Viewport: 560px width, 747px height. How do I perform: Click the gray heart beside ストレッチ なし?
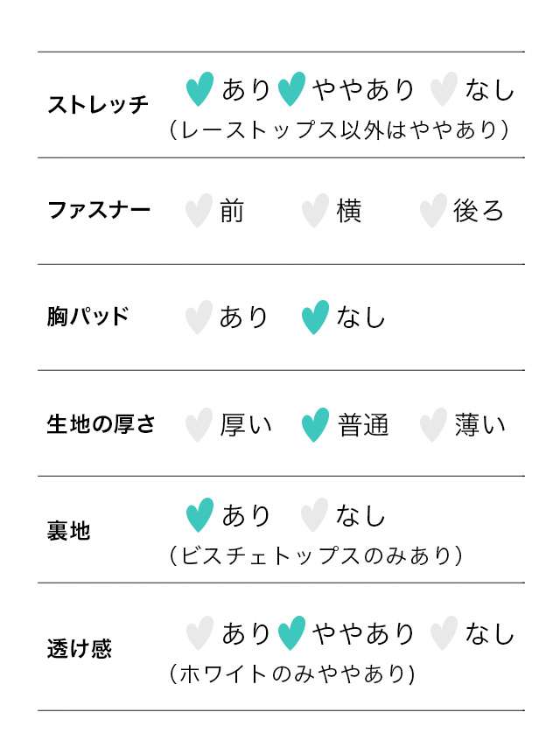[444, 88]
